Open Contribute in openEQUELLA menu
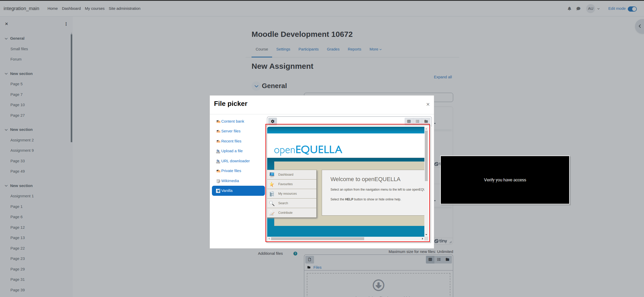Viewport: 644px width, 297px height. [x=292, y=213]
